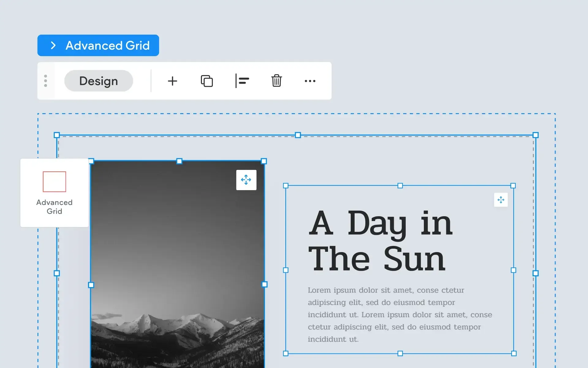The height and width of the screenshot is (368, 588).
Task: Click the bottom-left handle of the text box
Action: click(286, 354)
